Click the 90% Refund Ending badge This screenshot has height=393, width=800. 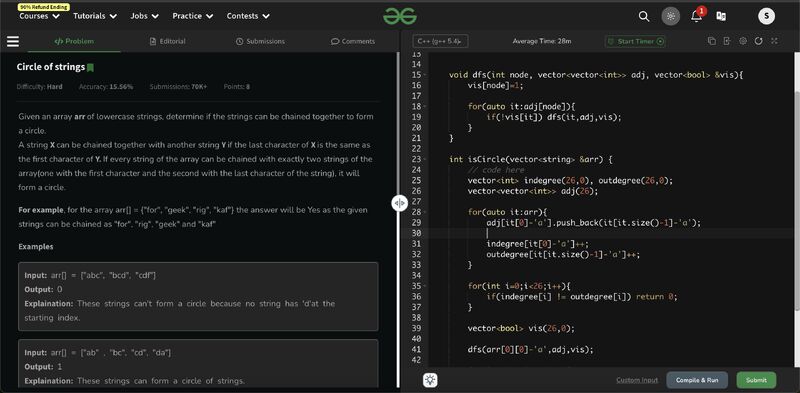(44, 7)
